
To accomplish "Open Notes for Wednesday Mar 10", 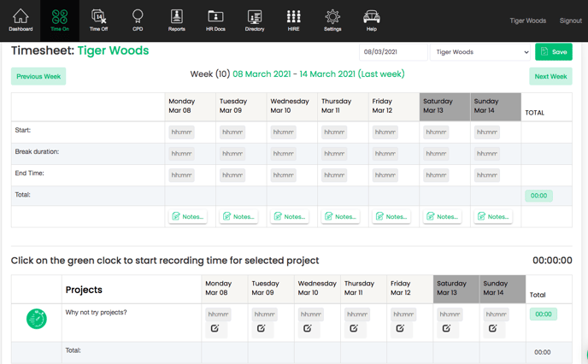I will [x=290, y=216].
